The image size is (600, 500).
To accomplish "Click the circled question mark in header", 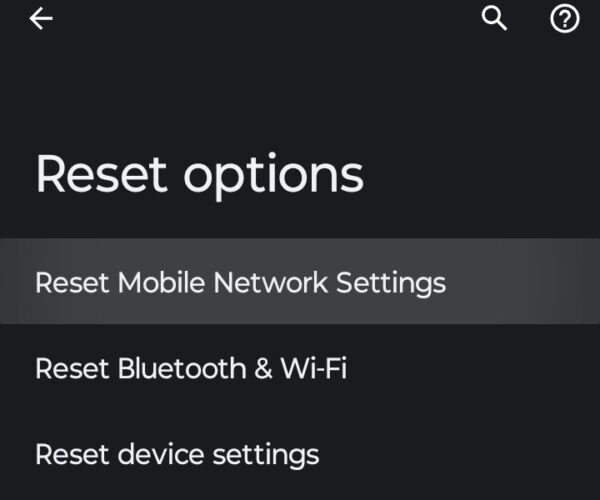I will [x=565, y=18].
